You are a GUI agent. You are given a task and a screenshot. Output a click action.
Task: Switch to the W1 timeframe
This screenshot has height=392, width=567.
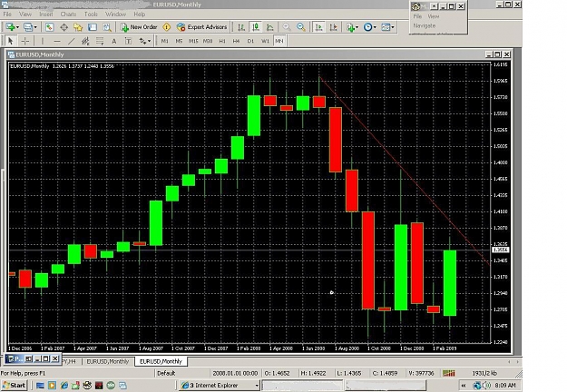pyautogui.click(x=265, y=41)
